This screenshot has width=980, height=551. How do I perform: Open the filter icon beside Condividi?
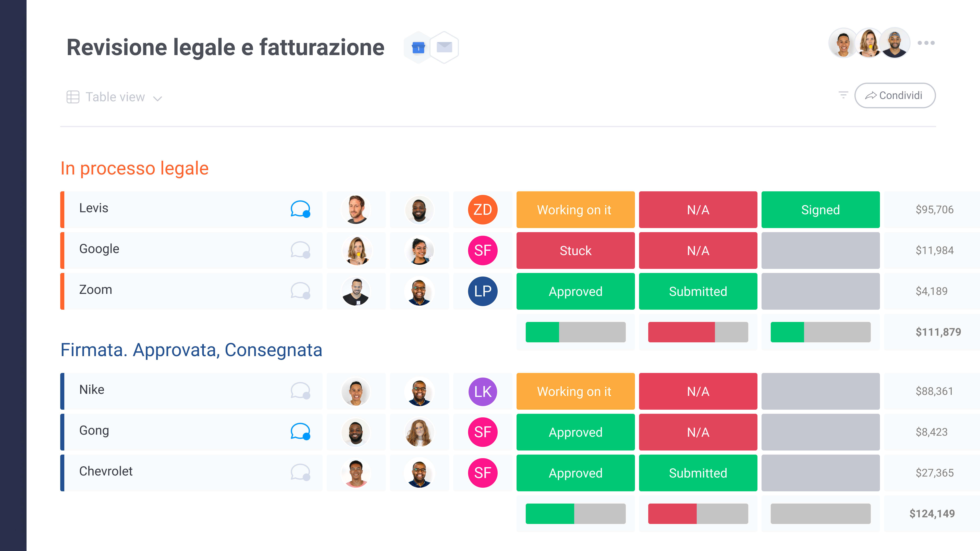tap(843, 95)
